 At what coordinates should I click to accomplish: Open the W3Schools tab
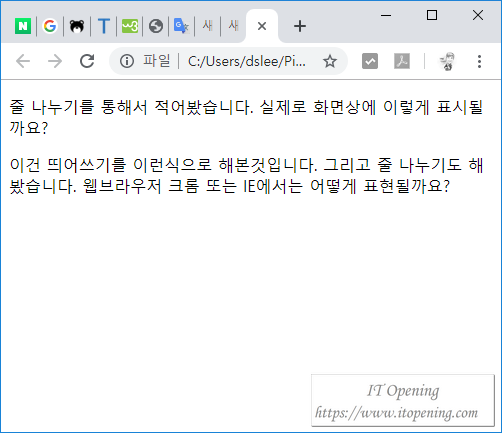[130, 26]
